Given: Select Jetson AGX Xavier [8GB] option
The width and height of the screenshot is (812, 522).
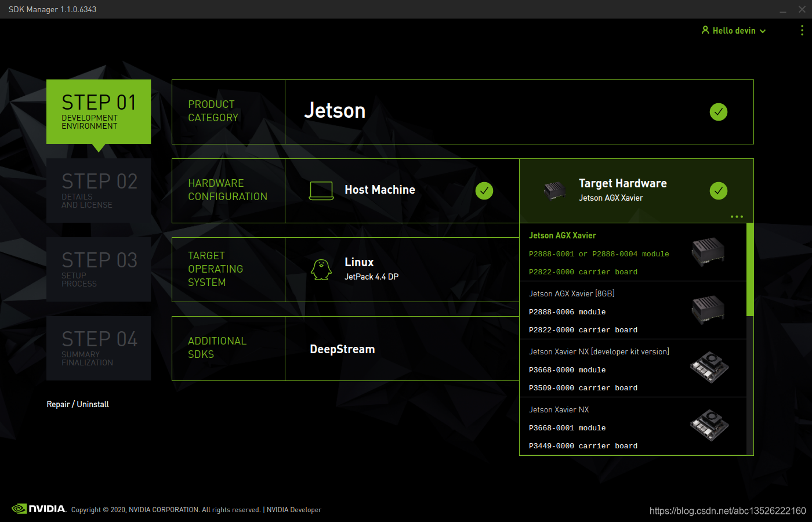Looking at the screenshot, I should pyautogui.click(x=633, y=310).
